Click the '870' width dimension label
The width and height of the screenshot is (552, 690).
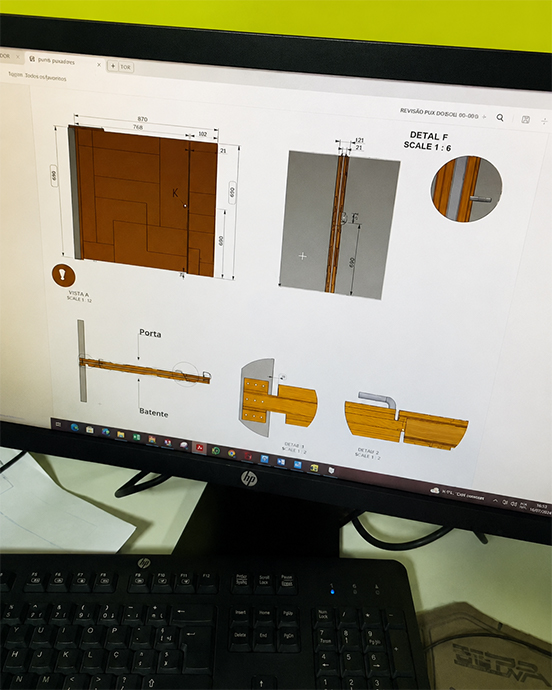(x=142, y=119)
